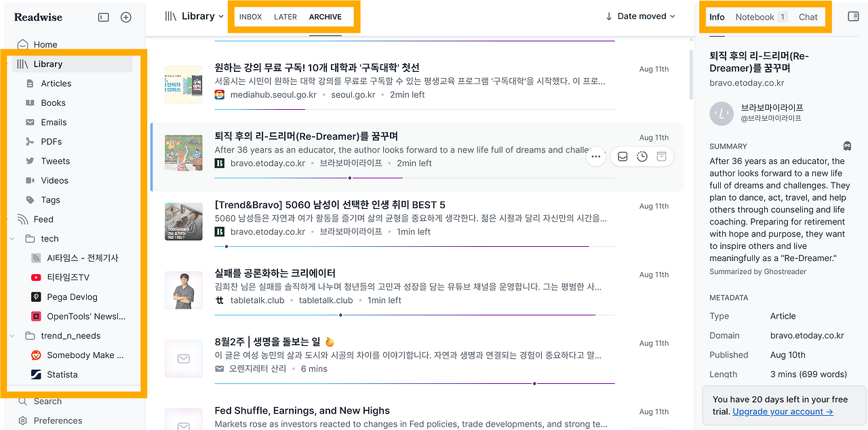Click reading progress bar of 8월2주 email
This screenshot has width=868, height=430.
[x=414, y=383]
